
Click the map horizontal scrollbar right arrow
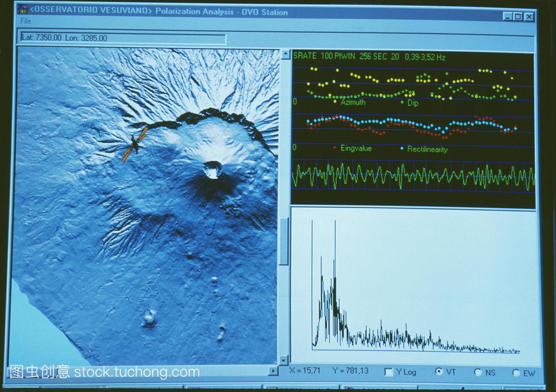(273, 371)
